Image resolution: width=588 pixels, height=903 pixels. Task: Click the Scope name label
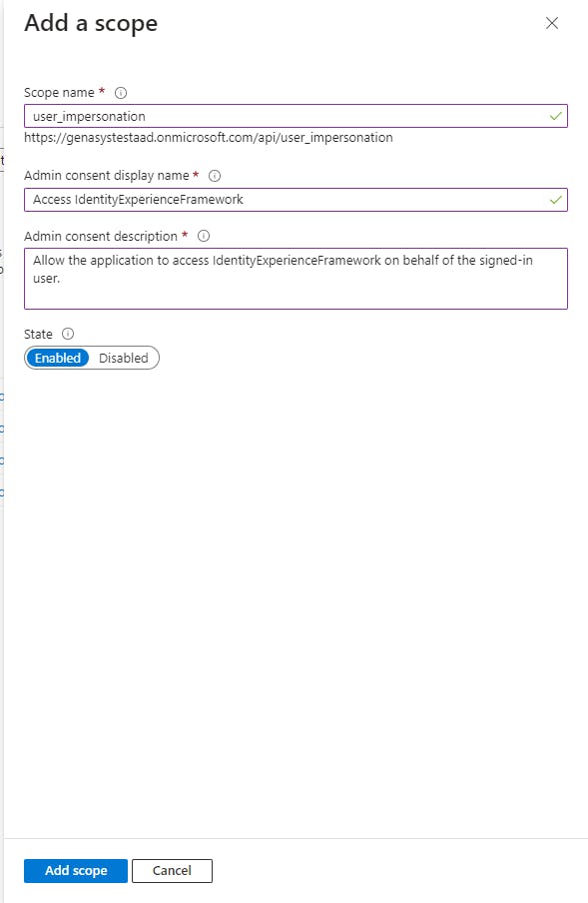click(x=59, y=93)
